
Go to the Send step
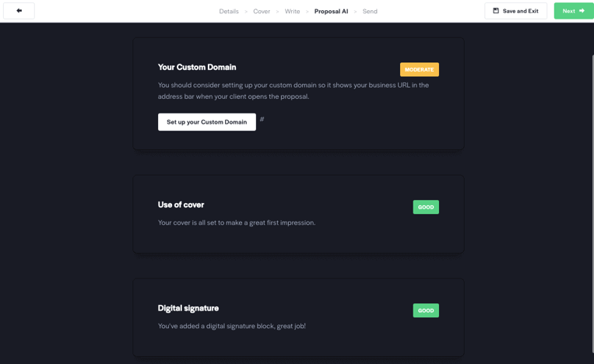(x=370, y=12)
